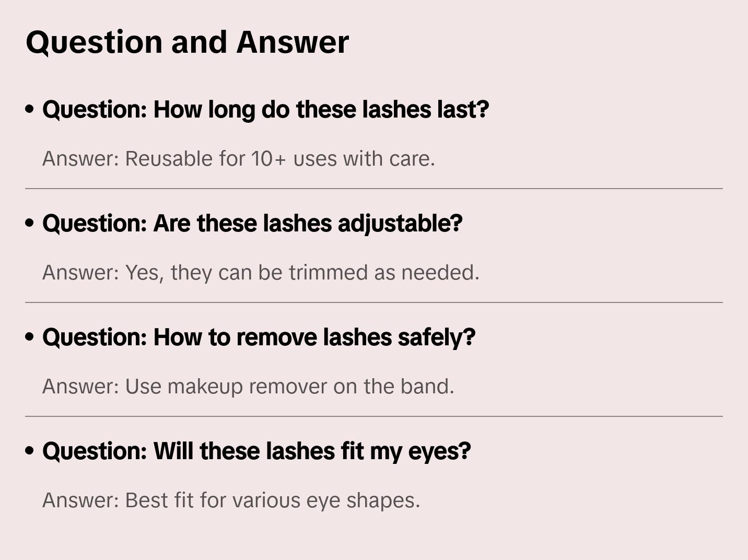Image resolution: width=748 pixels, height=560 pixels.
Task: Click the "Question and Answer" heading
Action: tap(187, 42)
